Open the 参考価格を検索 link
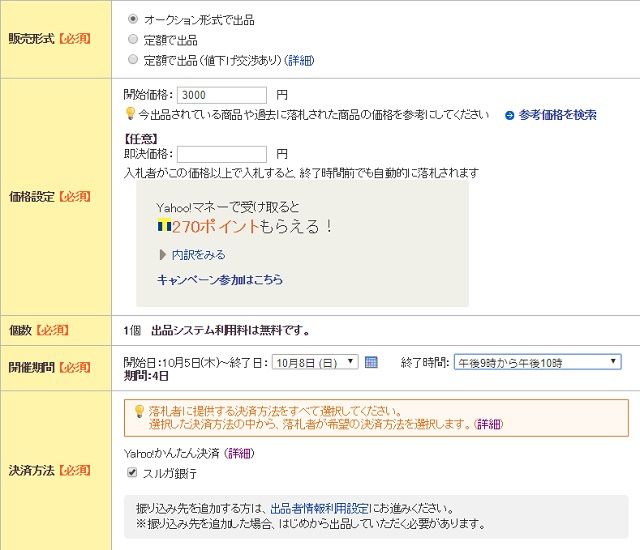 pyautogui.click(x=557, y=115)
